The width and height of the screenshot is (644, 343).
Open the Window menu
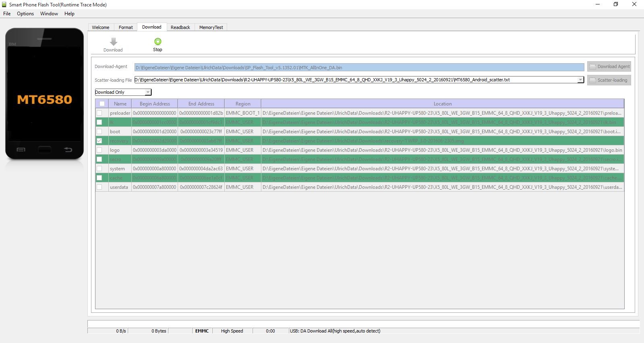(x=49, y=14)
